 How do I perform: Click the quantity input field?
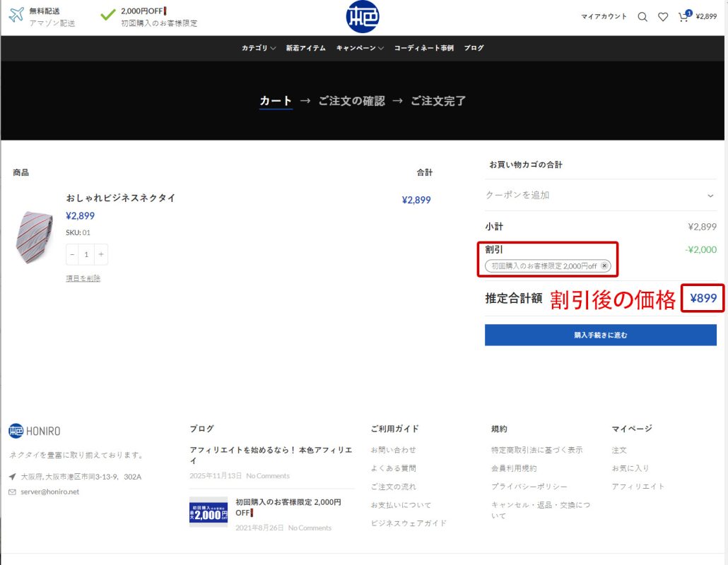pos(87,255)
